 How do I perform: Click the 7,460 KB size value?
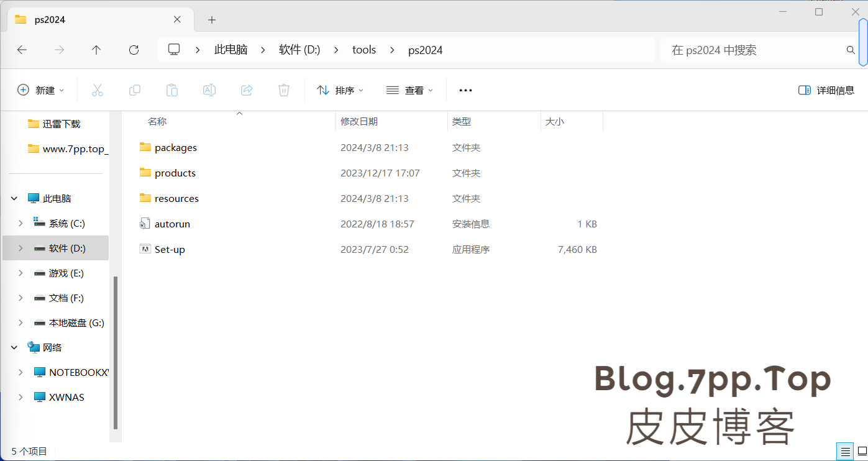pyautogui.click(x=577, y=249)
